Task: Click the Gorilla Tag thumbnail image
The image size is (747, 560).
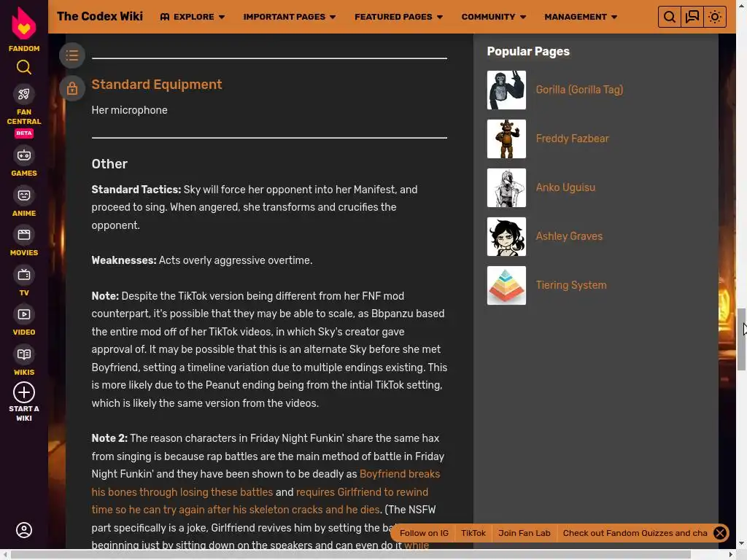Action: 506,90
